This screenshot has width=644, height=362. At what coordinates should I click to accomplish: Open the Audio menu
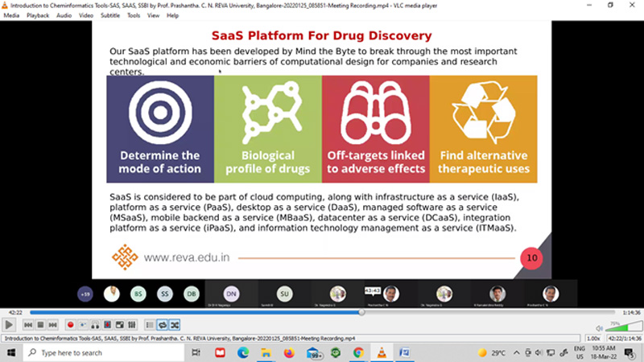tap(64, 15)
